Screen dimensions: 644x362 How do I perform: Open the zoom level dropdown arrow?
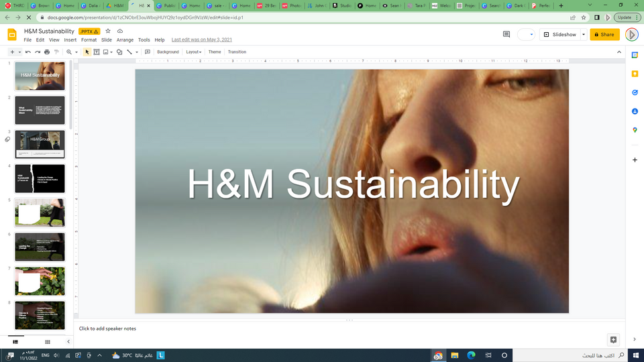click(76, 52)
